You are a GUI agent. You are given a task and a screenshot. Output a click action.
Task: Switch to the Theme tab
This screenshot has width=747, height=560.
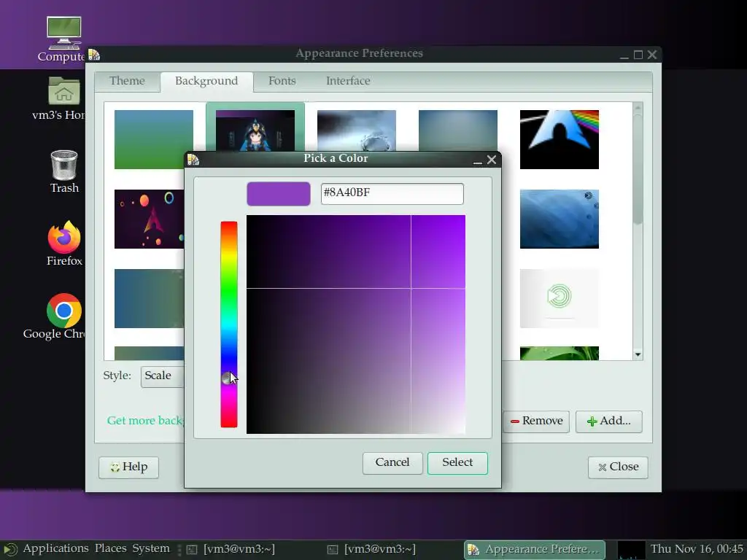pyautogui.click(x=127, y=81)
